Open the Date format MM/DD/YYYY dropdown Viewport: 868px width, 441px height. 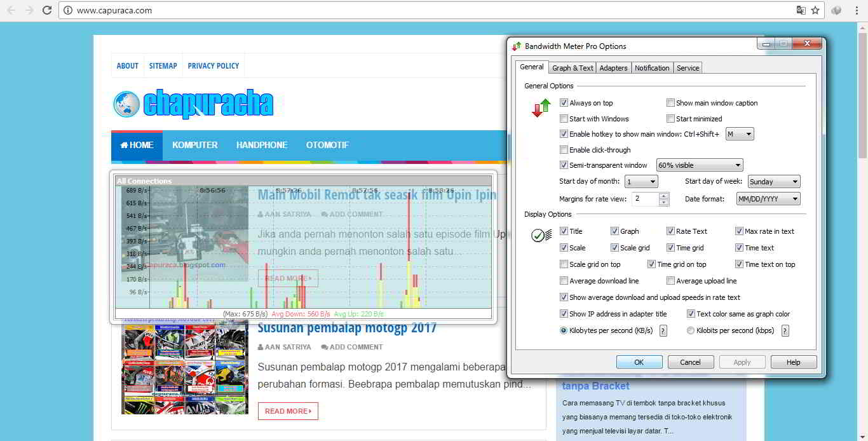point(768,199)
